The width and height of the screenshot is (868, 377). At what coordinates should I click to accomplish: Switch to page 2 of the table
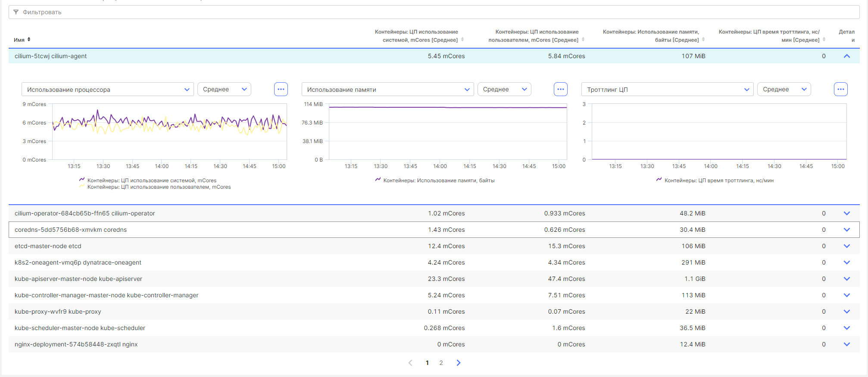pyautogui.click(x=441, y=363)
